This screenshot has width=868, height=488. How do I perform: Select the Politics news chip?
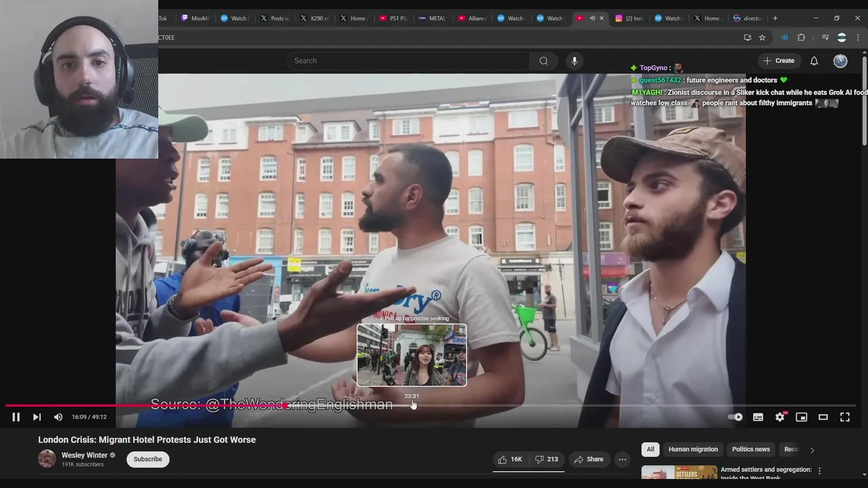tap(751, 449)
